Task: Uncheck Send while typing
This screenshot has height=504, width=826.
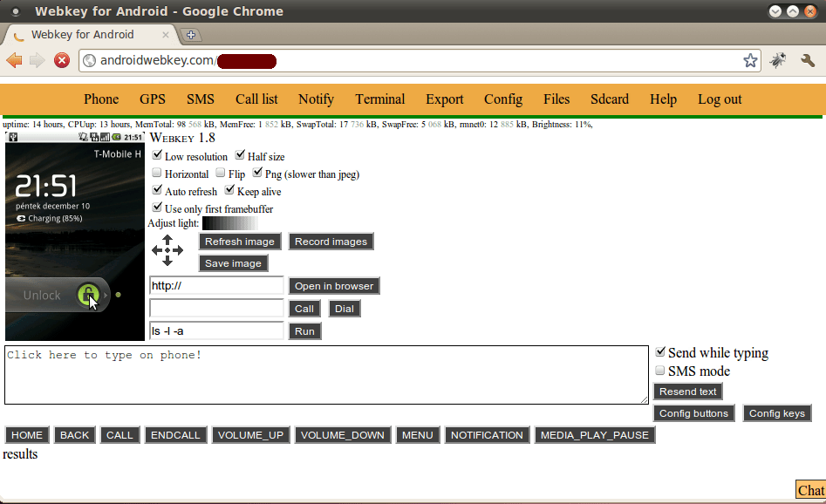Action: [x=660, y=351]
